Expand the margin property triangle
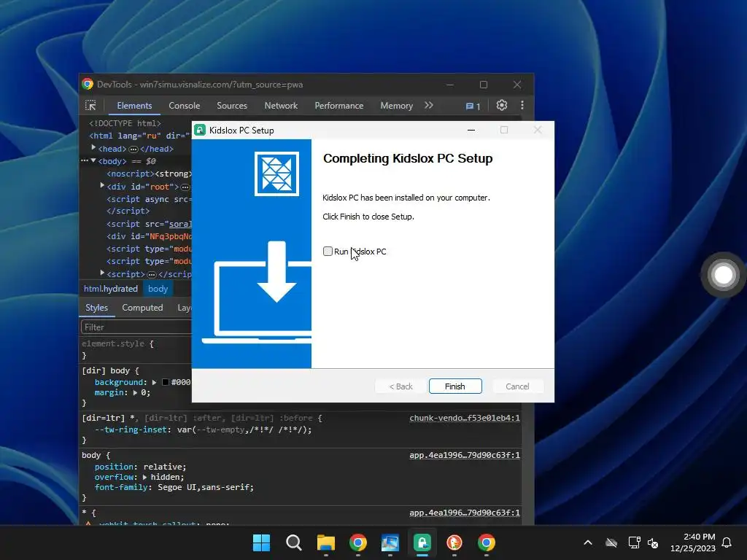 click(135, 393)
